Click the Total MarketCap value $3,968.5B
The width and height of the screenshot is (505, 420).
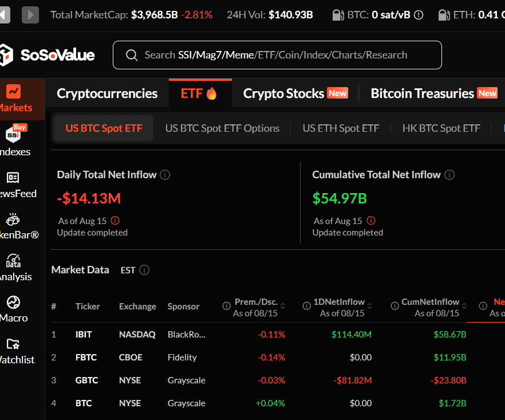(x=154, y=15)
